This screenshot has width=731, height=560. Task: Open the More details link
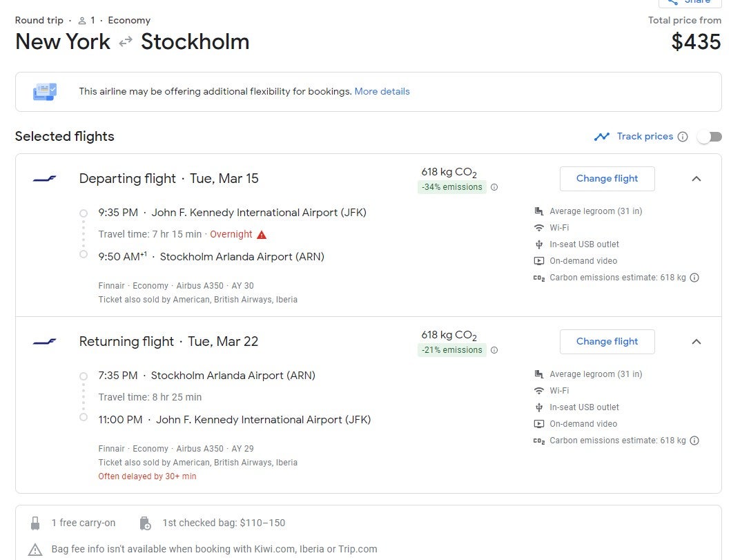pos(382,91)
